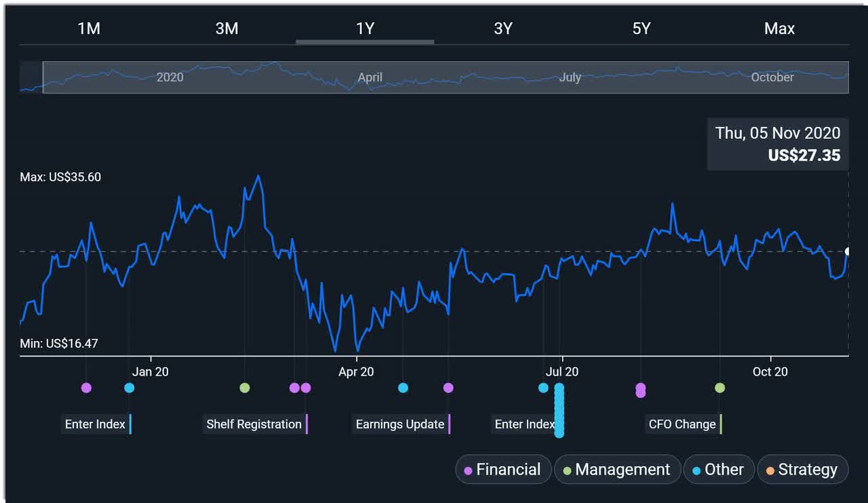
Task: Click the green management marker after Jan 20
Action: [245, 388]
